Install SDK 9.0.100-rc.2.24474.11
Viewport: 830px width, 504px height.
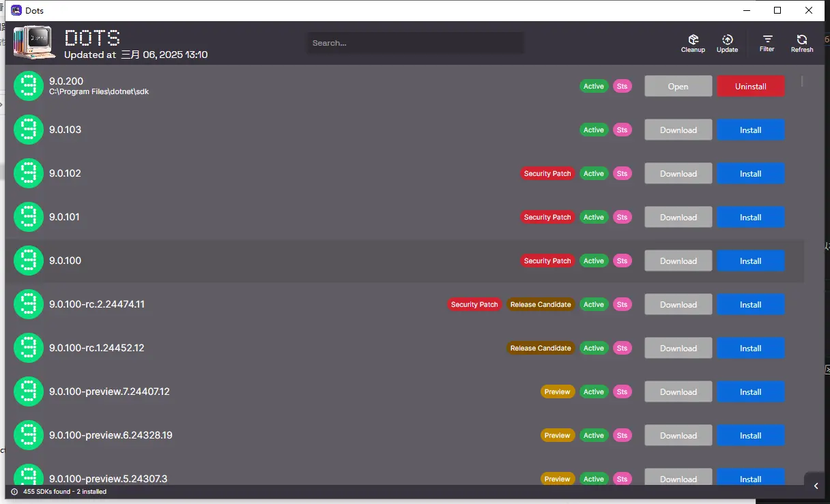(751, 305)
